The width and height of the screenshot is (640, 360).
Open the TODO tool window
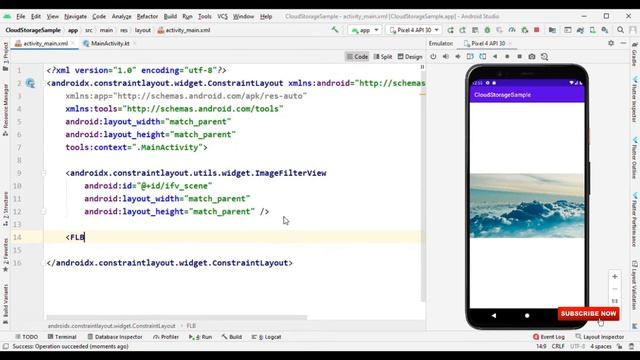pyautogui.click(x=27, y=337)
